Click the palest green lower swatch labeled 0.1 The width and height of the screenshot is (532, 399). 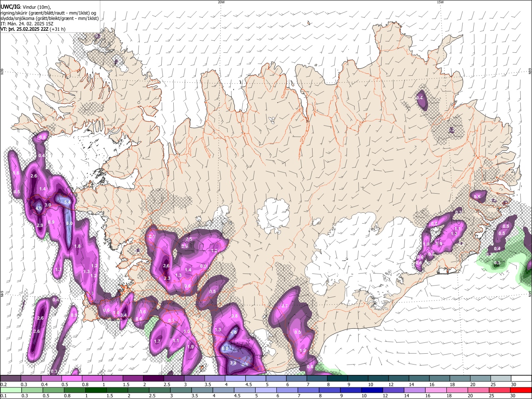pos(10,390)
